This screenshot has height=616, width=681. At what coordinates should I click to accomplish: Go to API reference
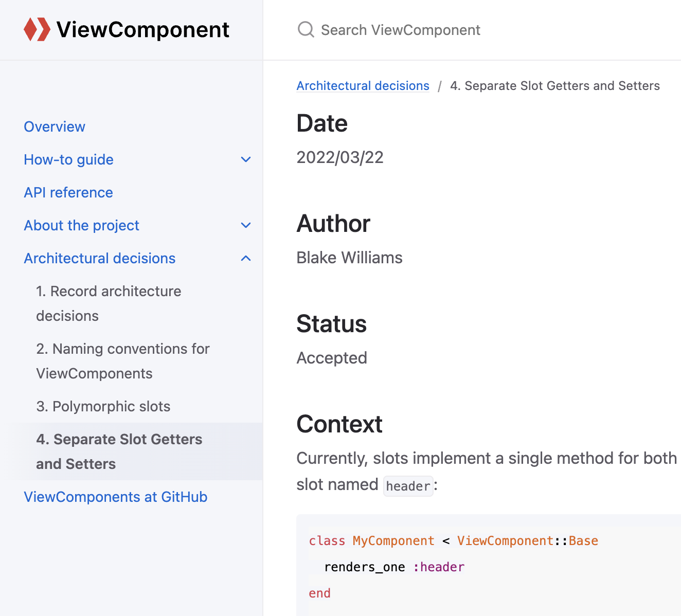tap(68, 192)
